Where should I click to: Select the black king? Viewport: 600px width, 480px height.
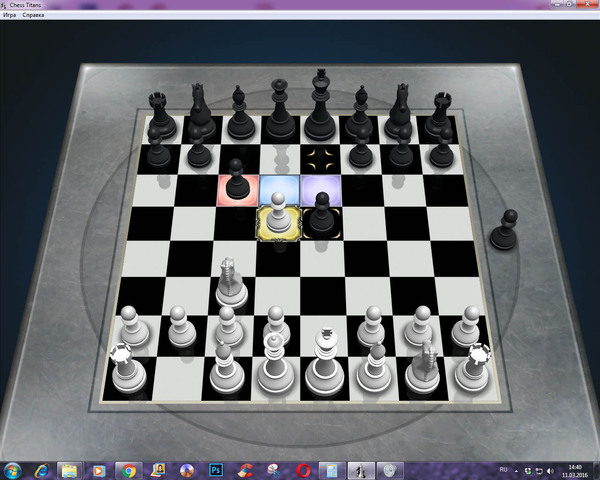click(320, 106)
